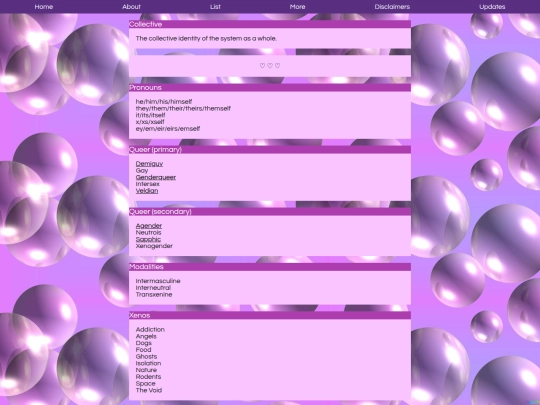The width and height of the screenshot is (540, 405).
Task: Click the Dogs xeno entry
Action: 144,343
